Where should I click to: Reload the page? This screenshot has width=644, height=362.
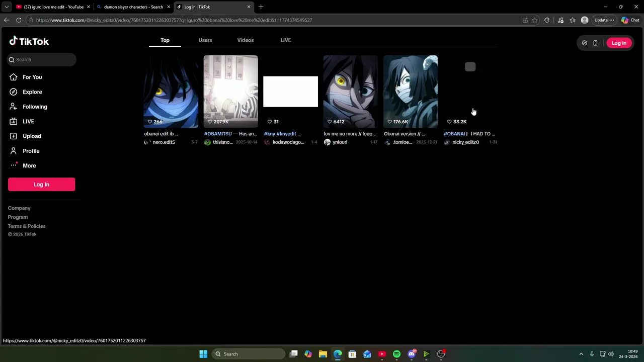coord(19,20)
